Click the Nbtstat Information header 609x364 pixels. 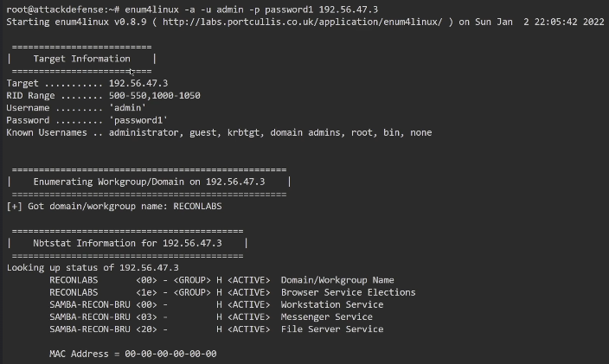click(127, 244)
